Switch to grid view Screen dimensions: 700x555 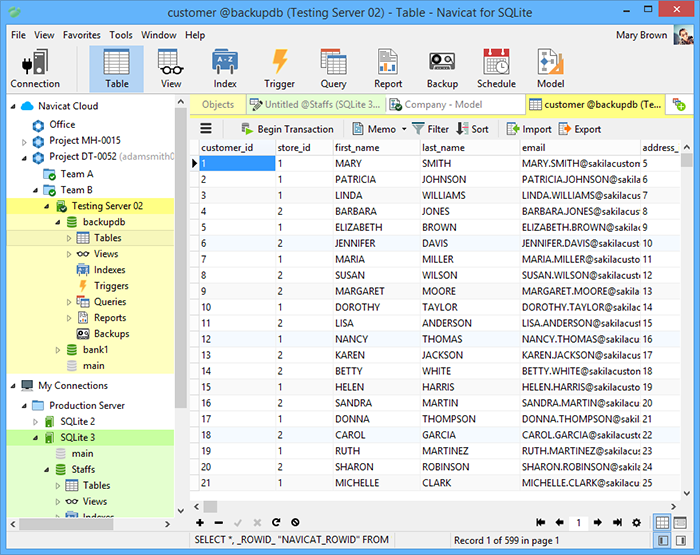(662, 522)
